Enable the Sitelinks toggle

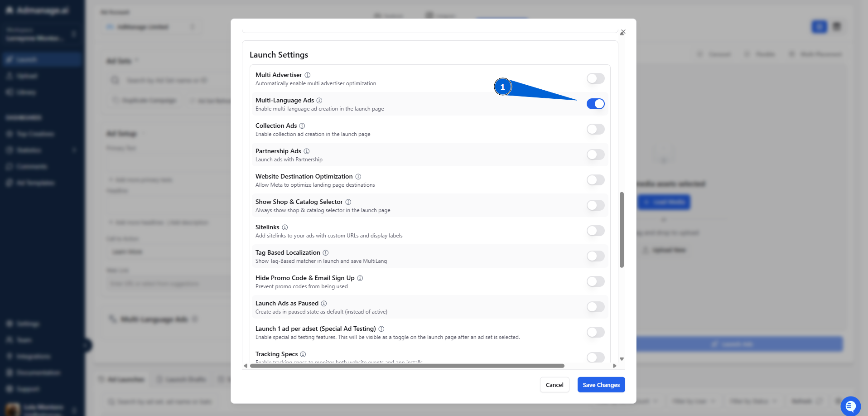point(596,231)
